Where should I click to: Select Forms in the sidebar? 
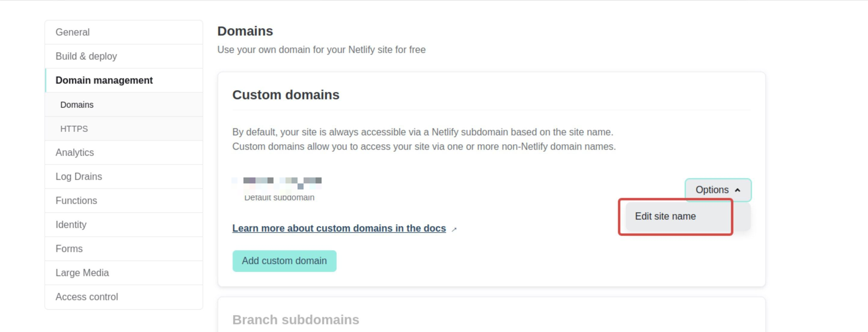tap(69, 249)
